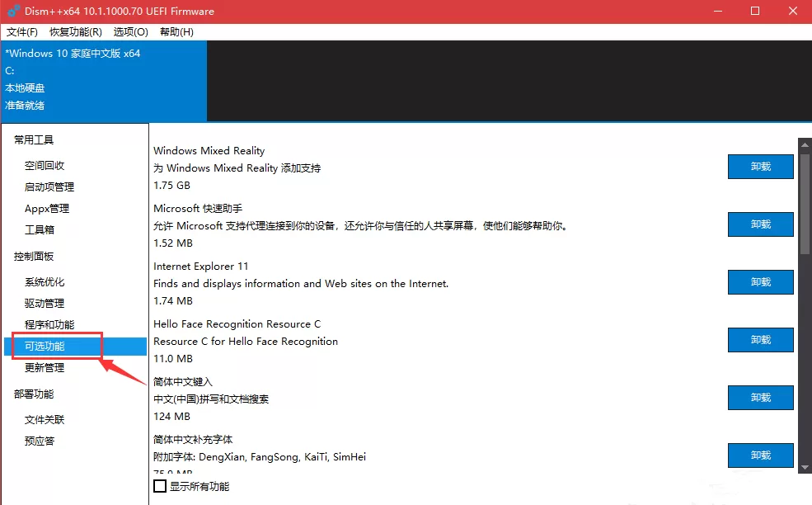Viewport: 812px width, 505px height.
Task: Open the 恢复功能(R) menu
Action: [x=76, y=32]
